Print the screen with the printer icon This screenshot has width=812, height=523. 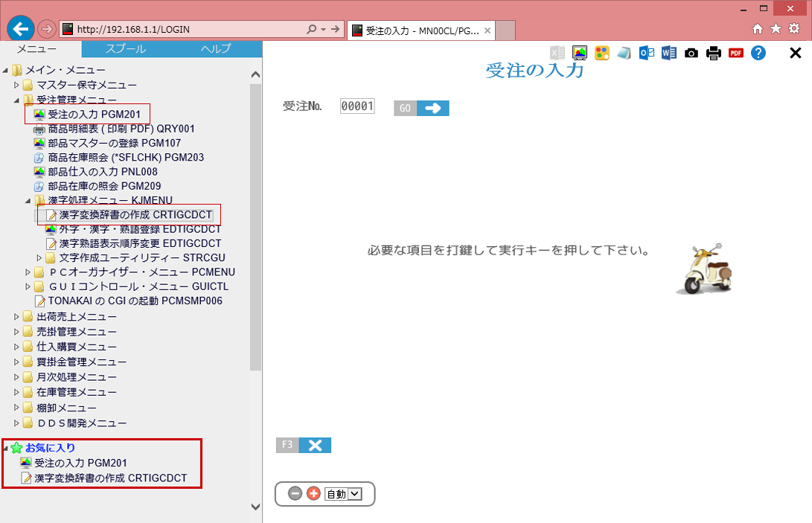point(714,53)
